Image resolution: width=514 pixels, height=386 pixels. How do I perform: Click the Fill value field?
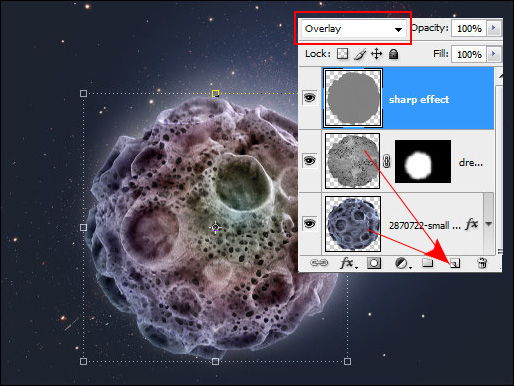(469, 54)
